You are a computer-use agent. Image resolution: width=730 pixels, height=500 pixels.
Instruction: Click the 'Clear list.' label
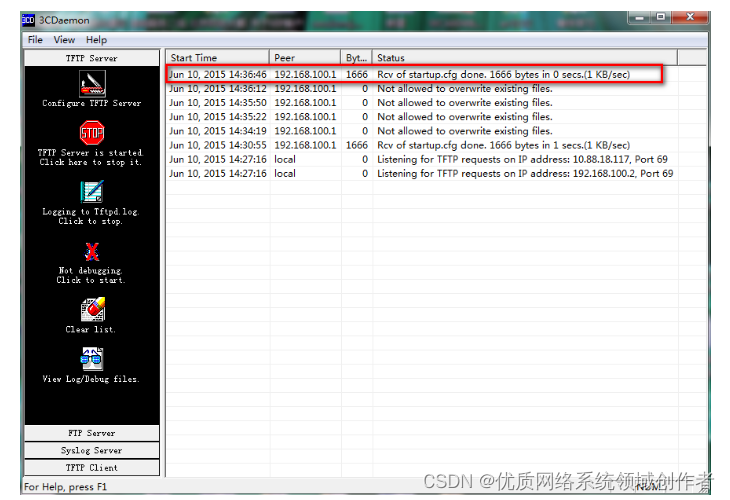click(91, 329)
